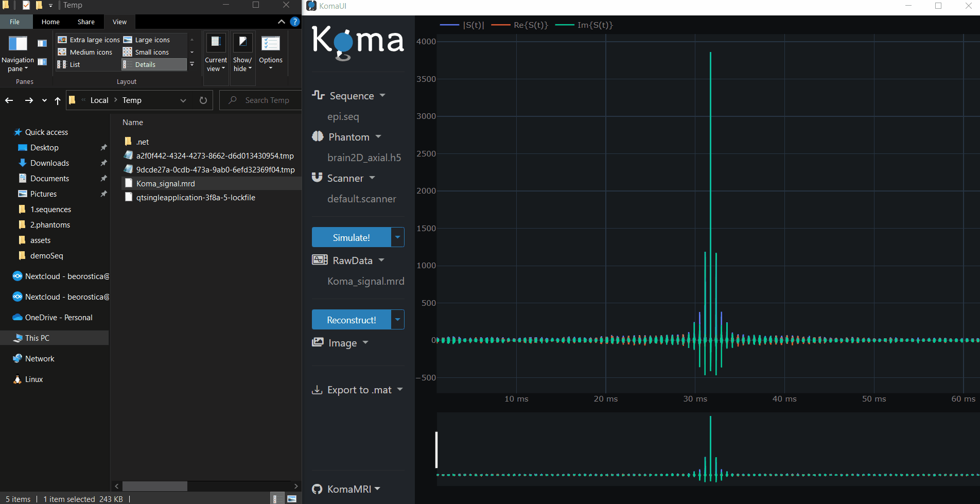Viewport: 980px width, 504px height.
Task: Open the Share ribbon tab
Action: (86, 22)
